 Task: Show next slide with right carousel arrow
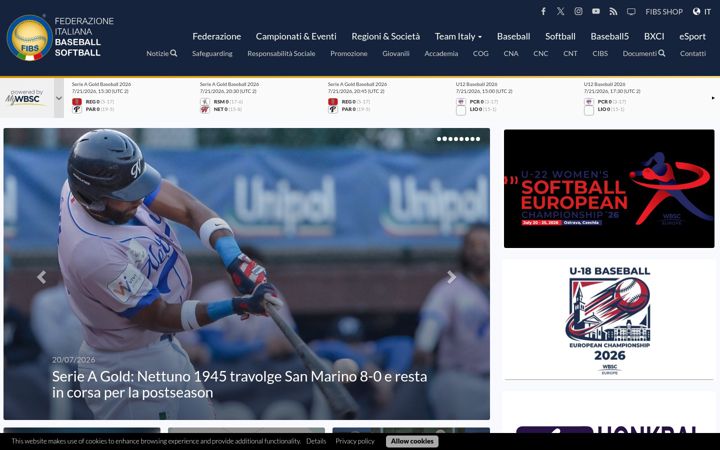click(x=452, y=277)
